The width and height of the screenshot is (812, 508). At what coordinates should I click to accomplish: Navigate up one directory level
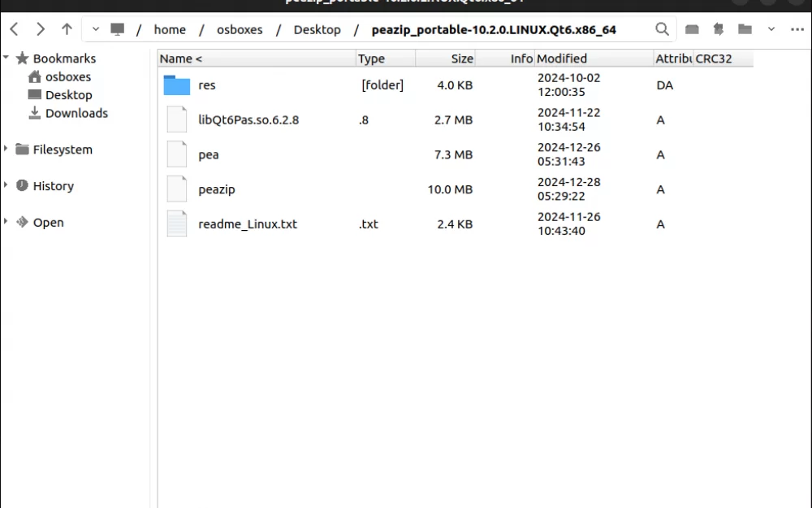point(67,29)
